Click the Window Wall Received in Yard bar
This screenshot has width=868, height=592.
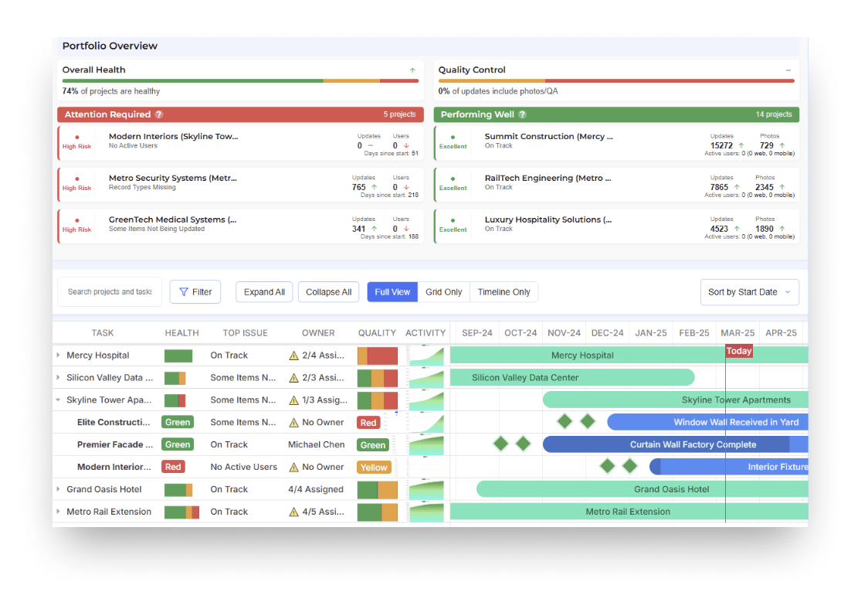[708, 422]
